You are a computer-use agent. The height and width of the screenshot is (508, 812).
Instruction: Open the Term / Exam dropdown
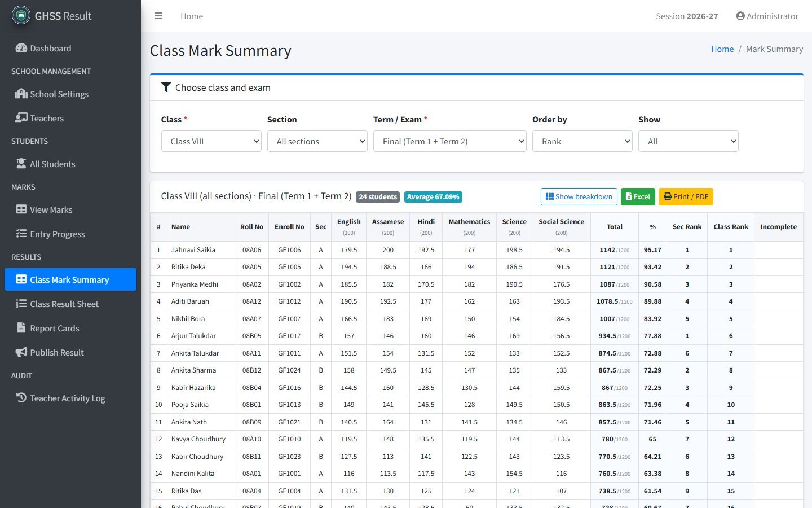point(450,141)
